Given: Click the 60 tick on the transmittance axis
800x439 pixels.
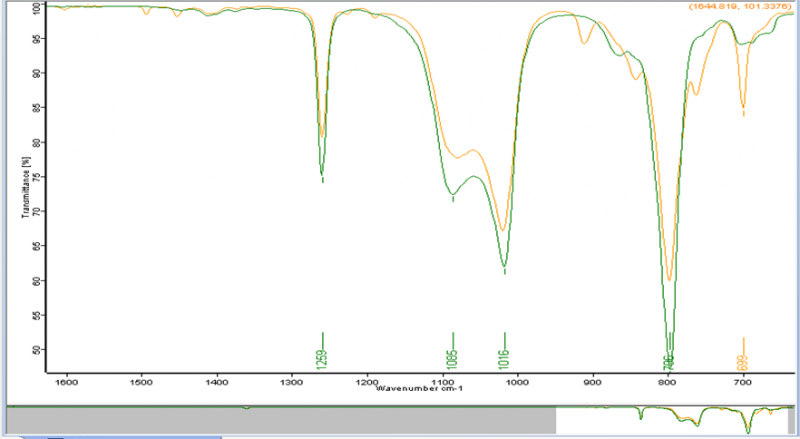Looking at the screenshot, I should coord(36,281).
